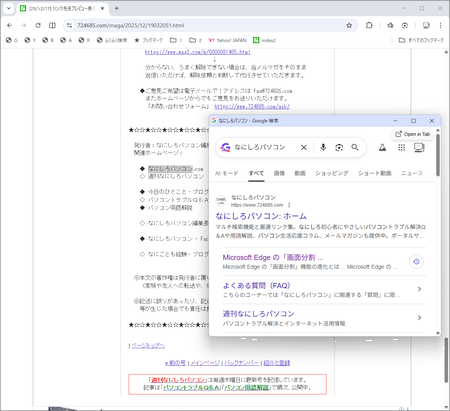Viewport: 450px width, 411px height.
Task: Open the Google apps grid icon
Action: pos(402,147)
